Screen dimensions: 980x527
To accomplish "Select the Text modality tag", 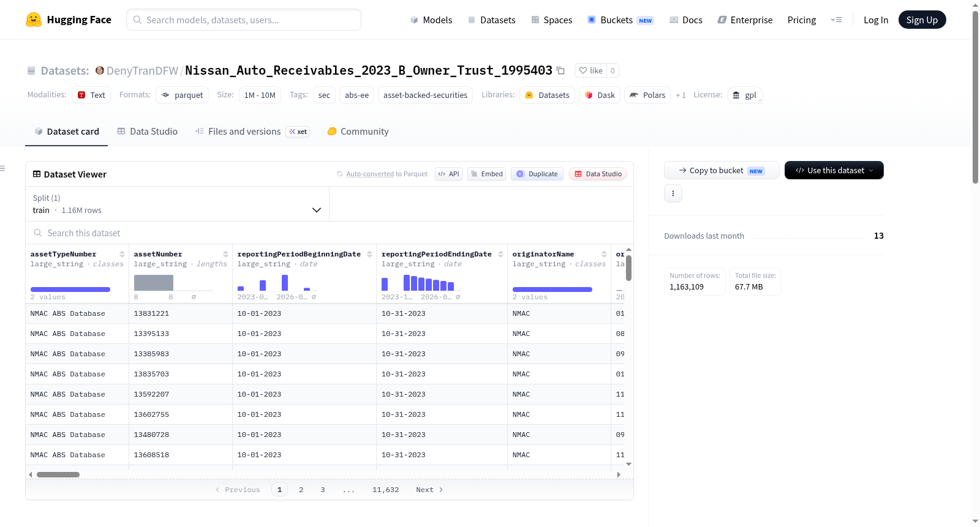I will [91, 95].
